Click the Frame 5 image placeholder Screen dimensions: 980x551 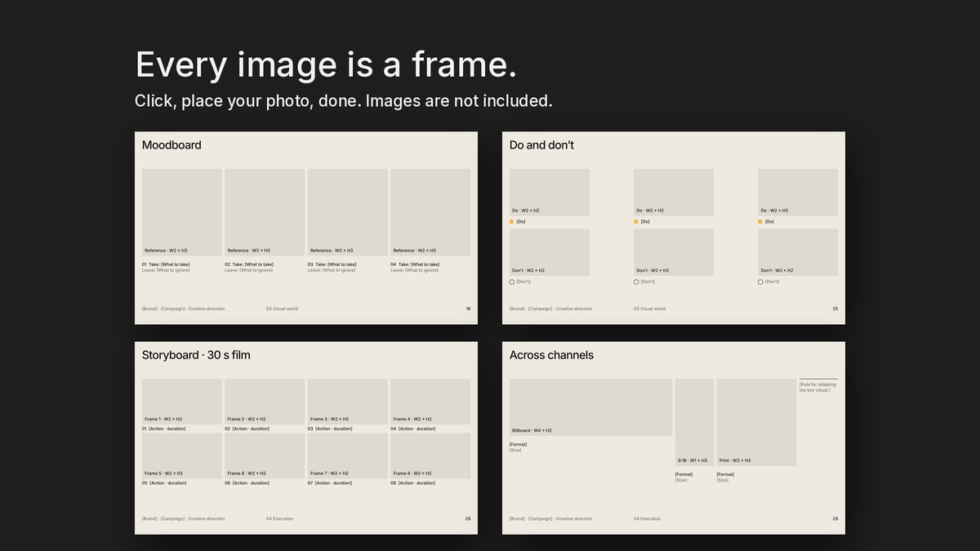point(182,455)
